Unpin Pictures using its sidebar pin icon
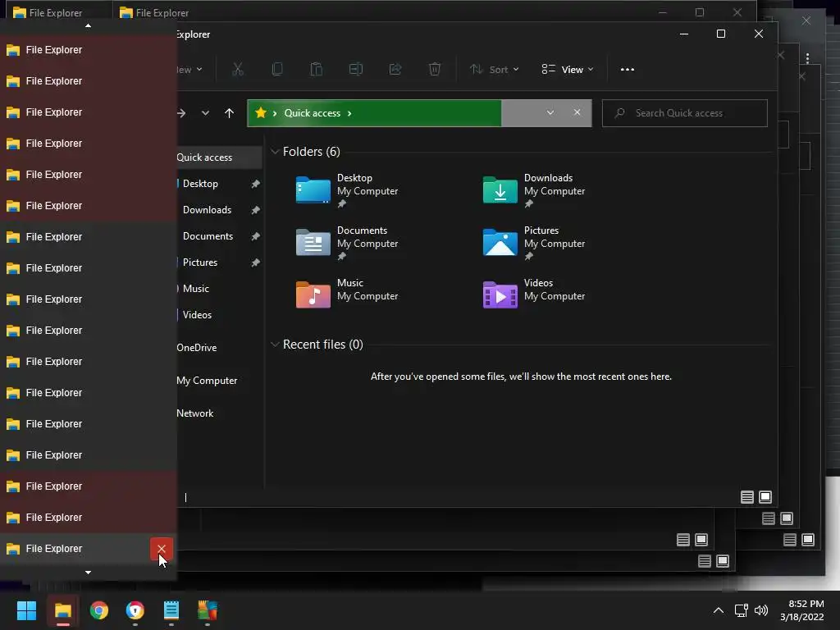The width and height of the screenshot is (840, 630). pyautogui.click(x=256, y=262)
